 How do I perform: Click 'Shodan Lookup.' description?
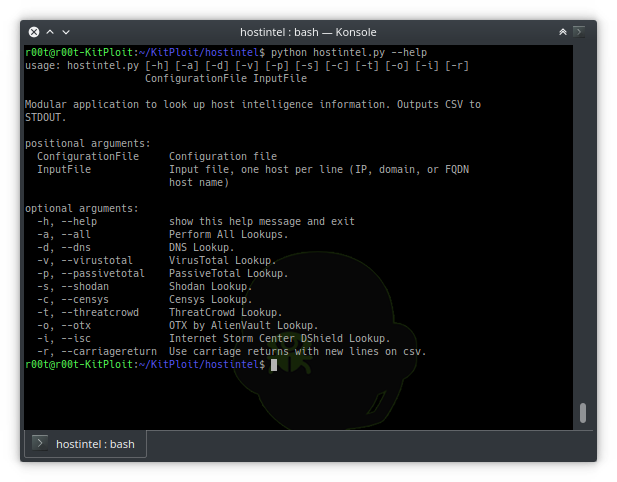[x=211, y=286]
